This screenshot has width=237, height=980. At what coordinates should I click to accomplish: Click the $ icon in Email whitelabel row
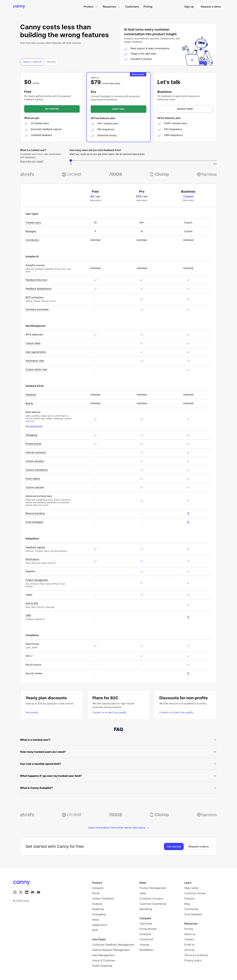(x=188, y=522)
